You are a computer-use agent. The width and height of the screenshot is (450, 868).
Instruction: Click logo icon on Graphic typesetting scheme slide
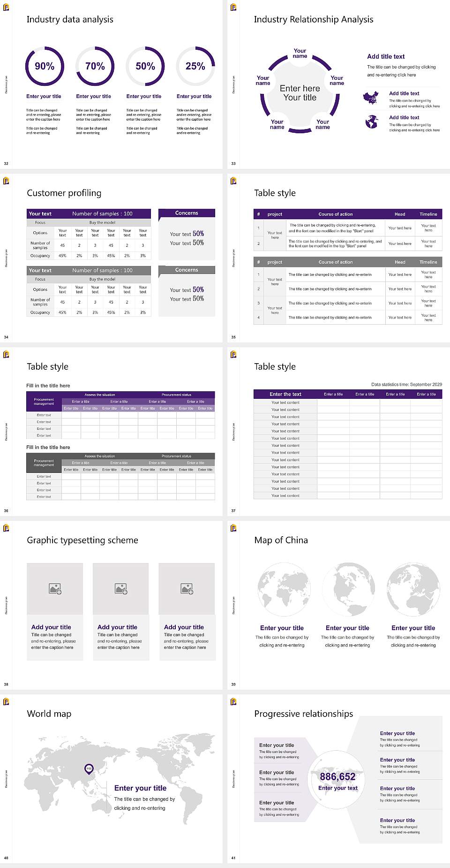[x=6, y=528]
